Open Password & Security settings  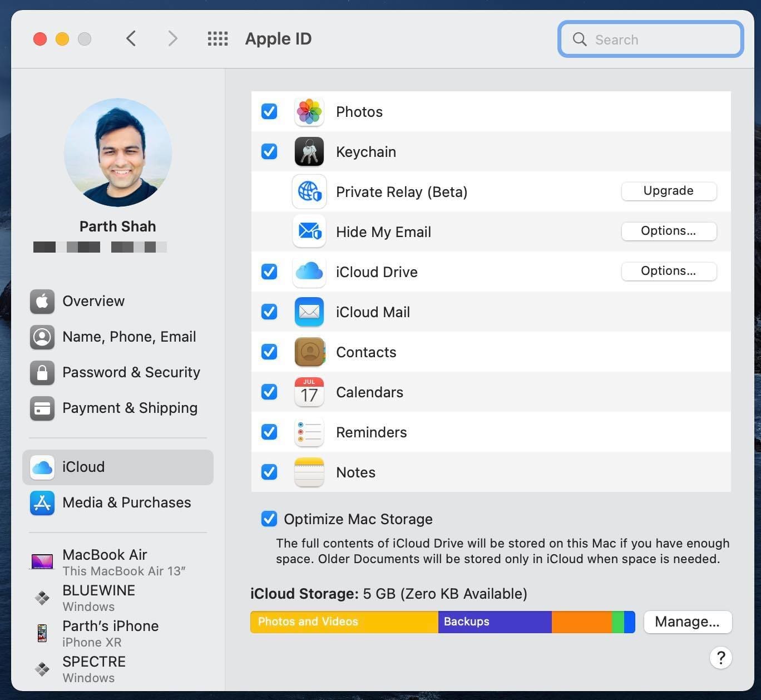(118, 372)
